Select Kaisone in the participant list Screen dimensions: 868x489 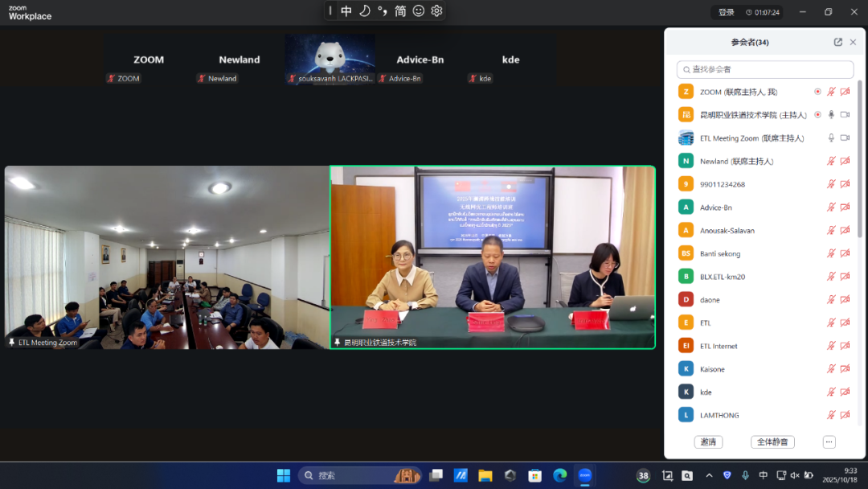click(x=712, y=369)
